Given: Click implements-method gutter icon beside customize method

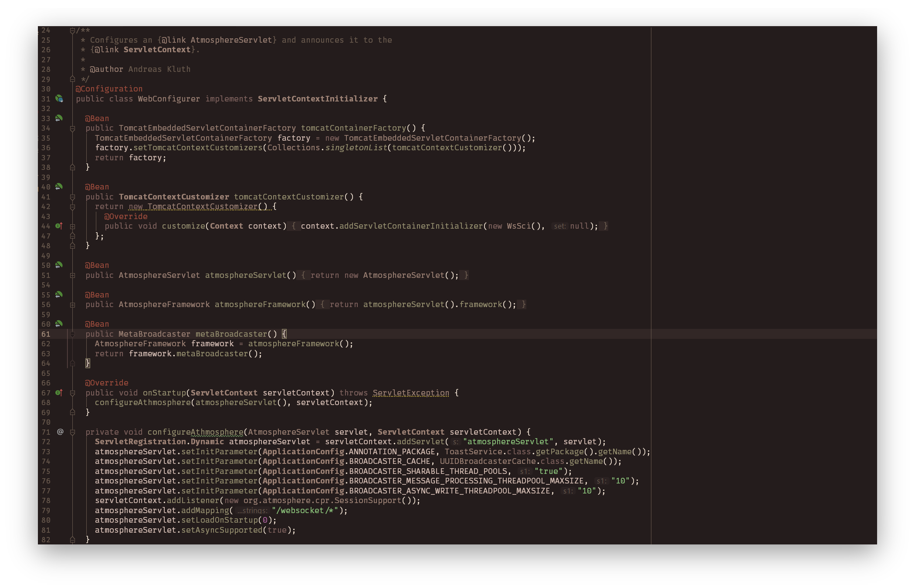Looking at the screenshot, I should [59, 226].
